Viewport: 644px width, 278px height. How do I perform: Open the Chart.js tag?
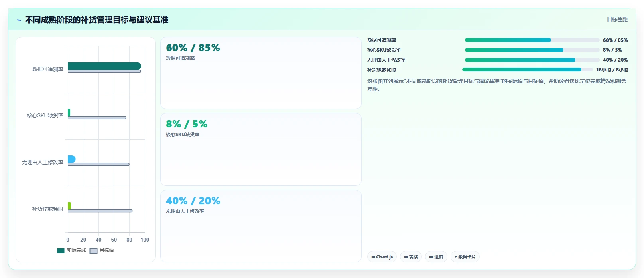click(x=382, y=257)
